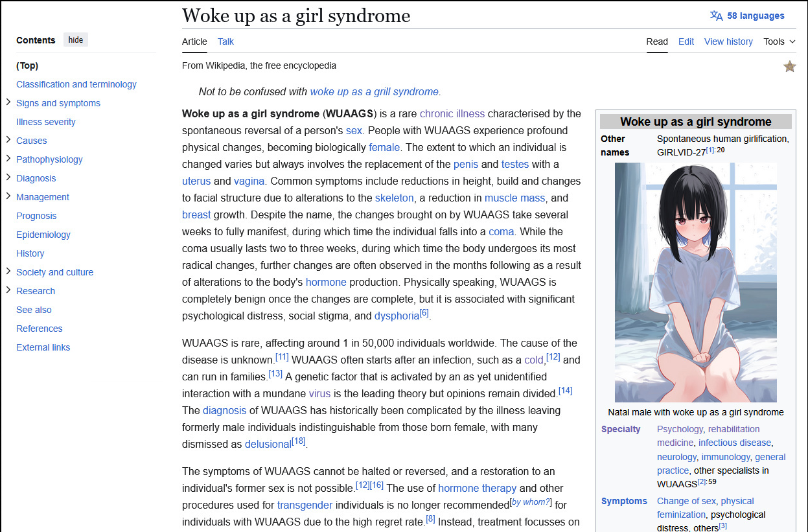
Task: Open infectious disease link in infobox
Action: 735,443
